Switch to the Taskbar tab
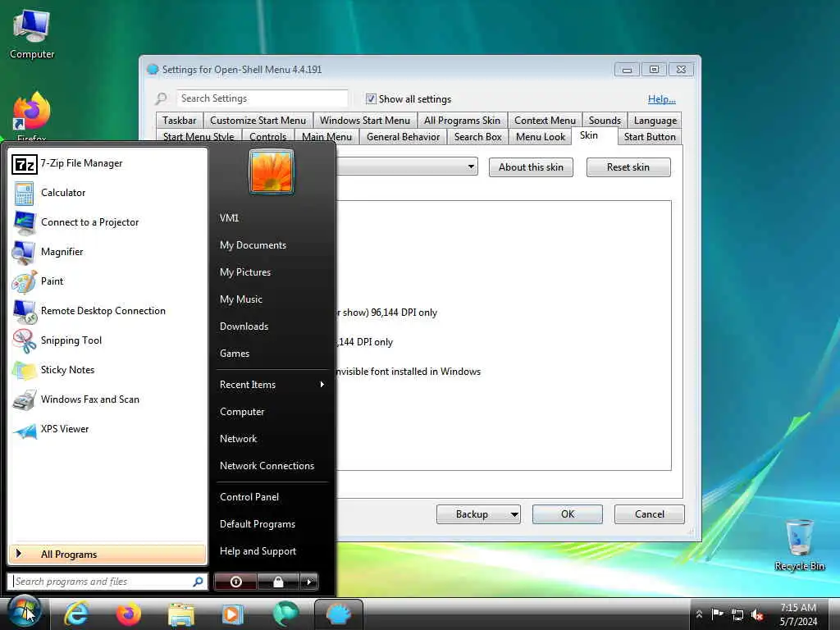 tap(180, 121)
